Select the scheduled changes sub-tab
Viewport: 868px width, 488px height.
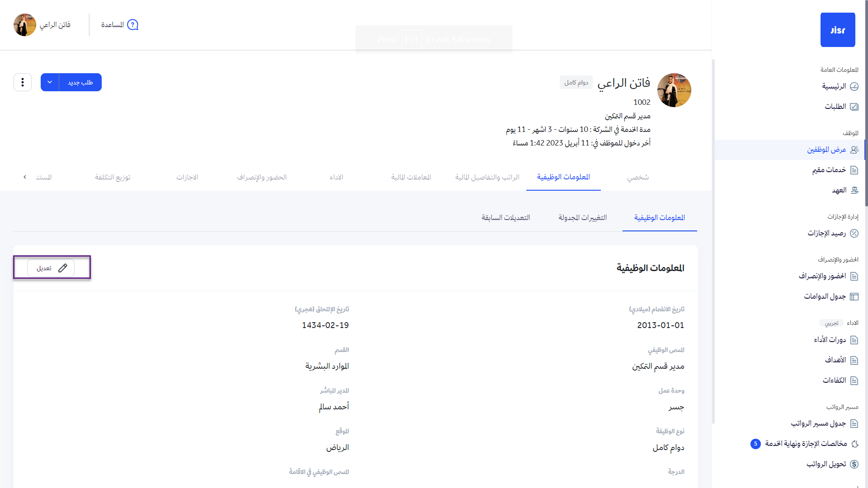[582, 218]
